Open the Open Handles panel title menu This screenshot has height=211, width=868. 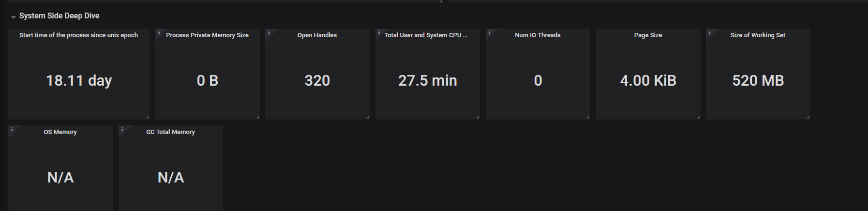(x=317, y=35)
